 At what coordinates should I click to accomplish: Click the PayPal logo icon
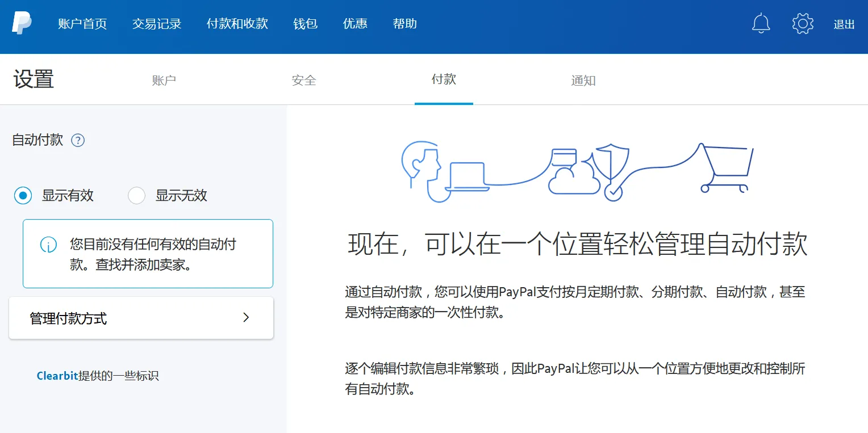point(22,23)
